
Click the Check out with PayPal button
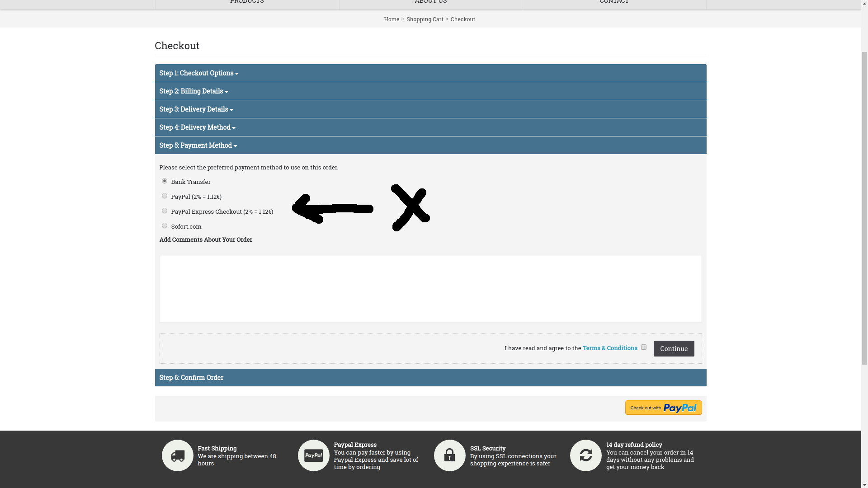point(663,408)
